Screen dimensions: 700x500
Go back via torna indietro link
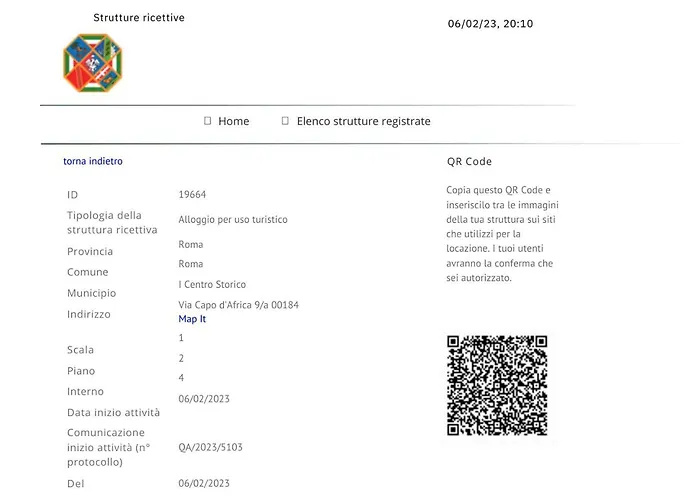pos(93,161)
